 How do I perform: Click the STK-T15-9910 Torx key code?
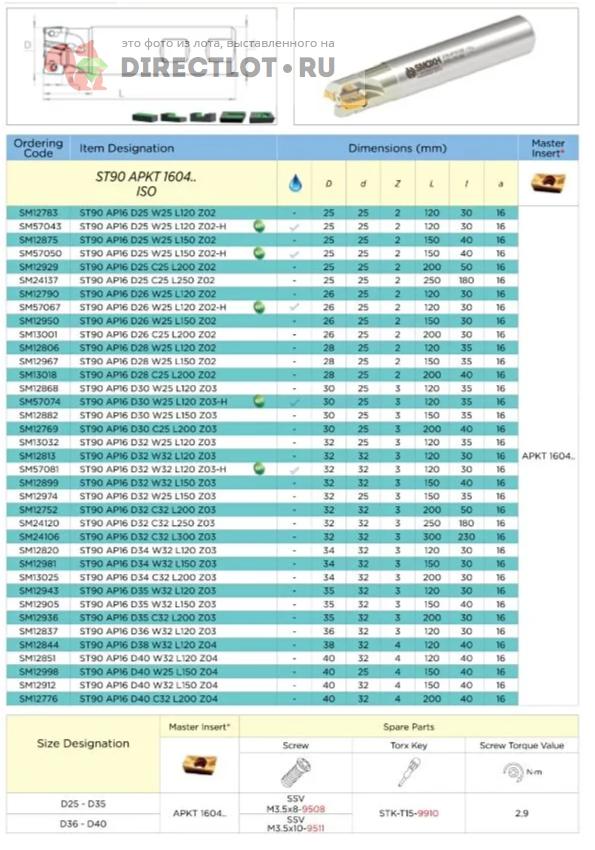pyautogui.click(x=409, y=813)
